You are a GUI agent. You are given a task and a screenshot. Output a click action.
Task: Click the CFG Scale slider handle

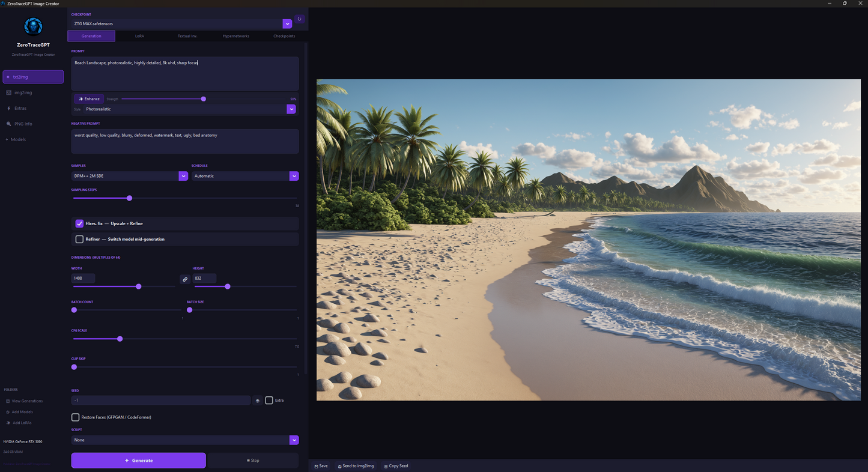pos(120,339)
